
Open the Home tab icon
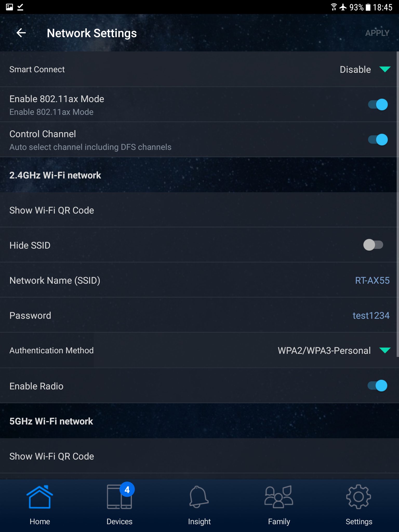pos(40,497)
